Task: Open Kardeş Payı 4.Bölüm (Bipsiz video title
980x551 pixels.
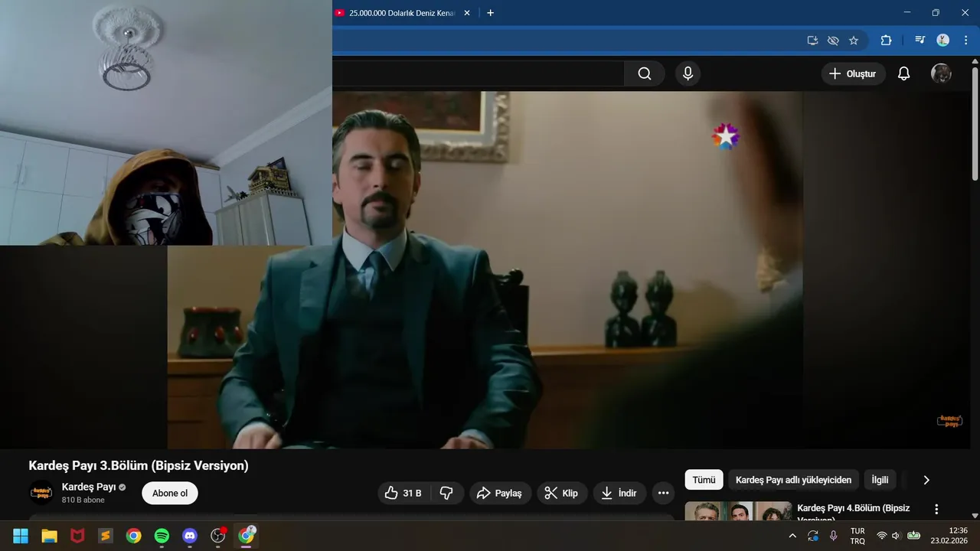Action: 854,511
